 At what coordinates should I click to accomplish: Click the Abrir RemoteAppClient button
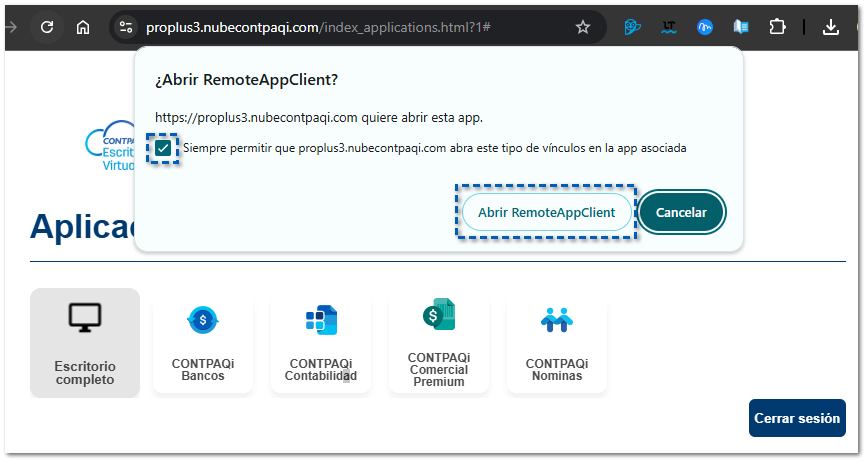coord(546,212)
